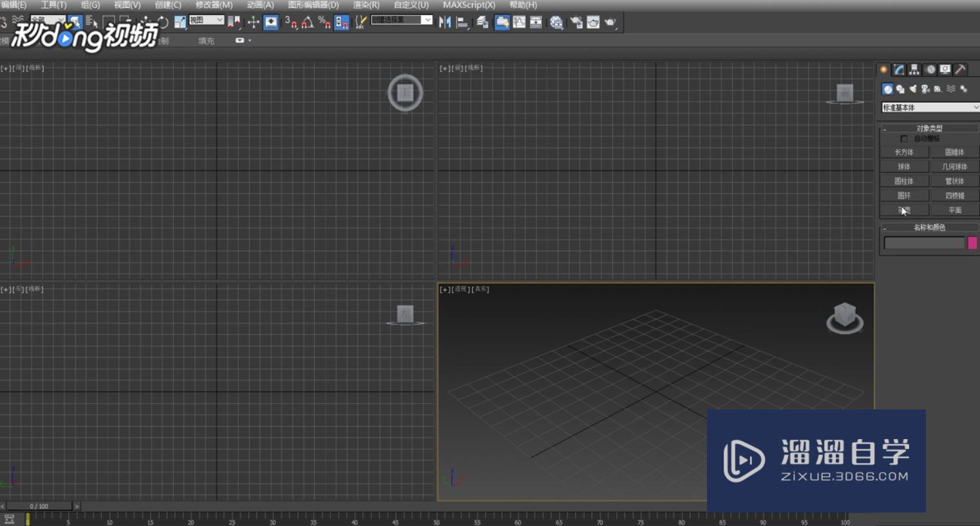Collapse the 名称和颜色 rollout
This screenshot has height=526, width=980.
tap(929, 227)
